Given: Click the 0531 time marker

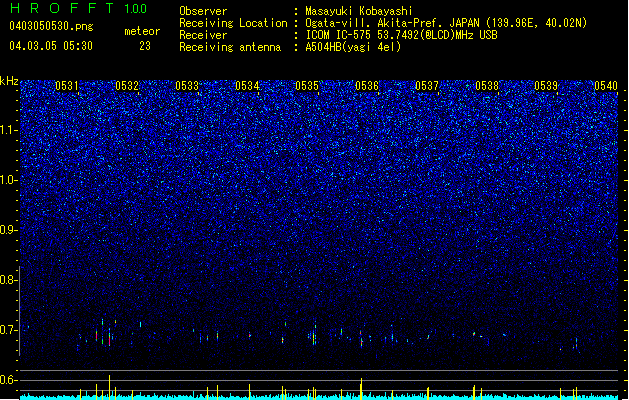Looking at the screenshot, I should coord(67,86).
